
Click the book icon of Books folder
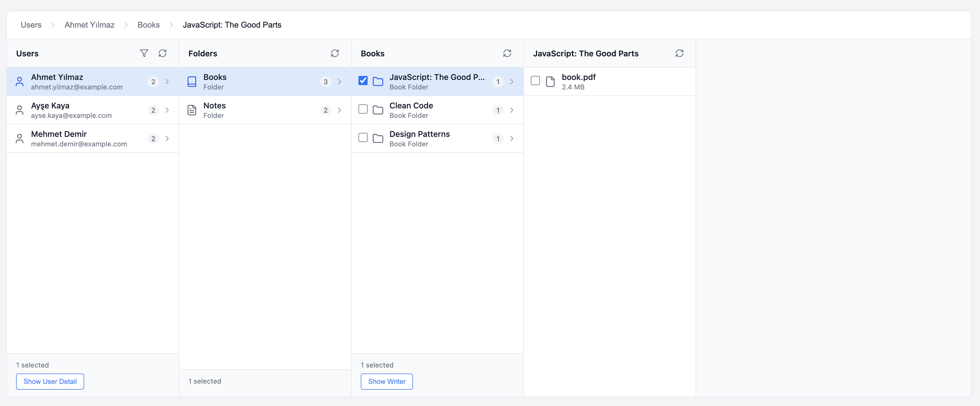(x=192, y=81)
